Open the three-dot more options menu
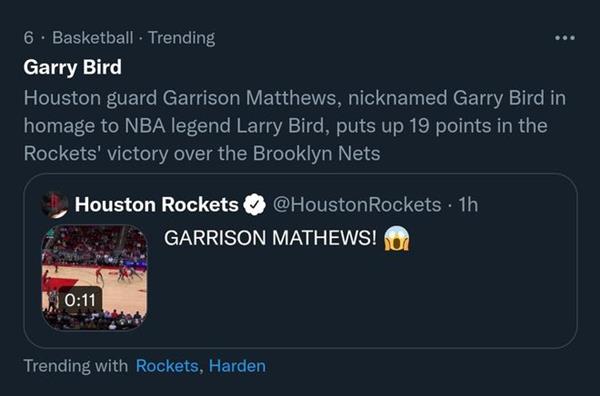The width and height of the screenshot is (600, 396). (x=565, y=38)
